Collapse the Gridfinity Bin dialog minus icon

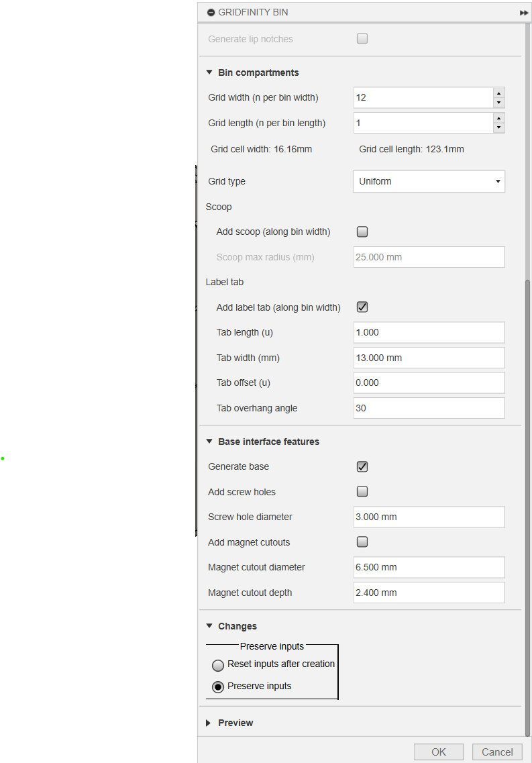211,13
